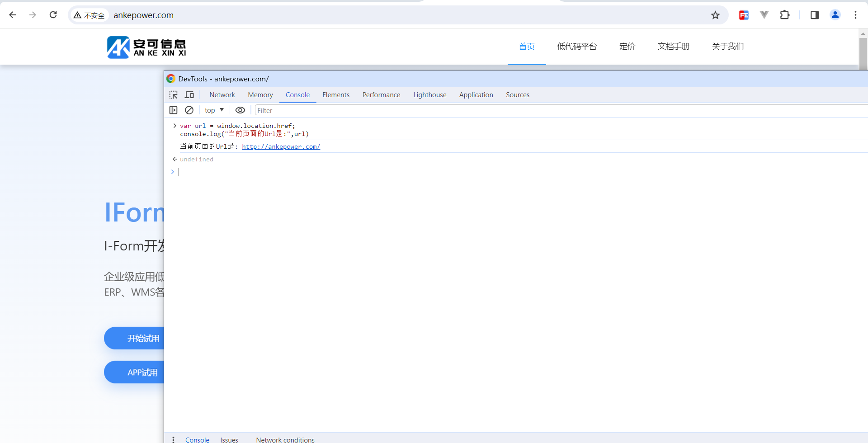Open the browser Extensions puzzle icon
Viewport: 868px width, 443px height.
(x=785, y=15)
